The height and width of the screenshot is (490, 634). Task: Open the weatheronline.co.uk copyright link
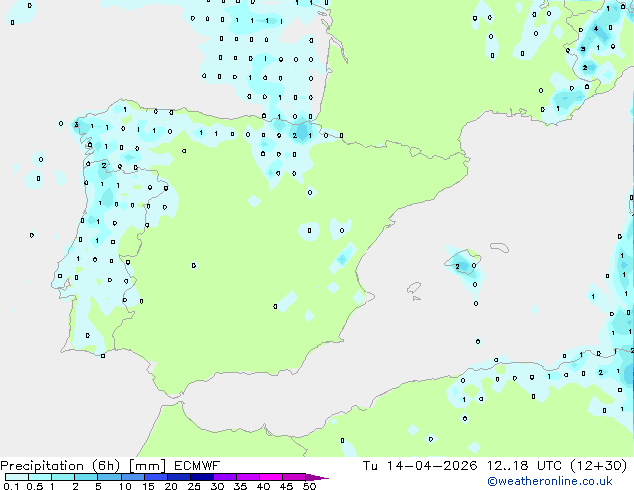pyautogui.click(x=550, y=481)
